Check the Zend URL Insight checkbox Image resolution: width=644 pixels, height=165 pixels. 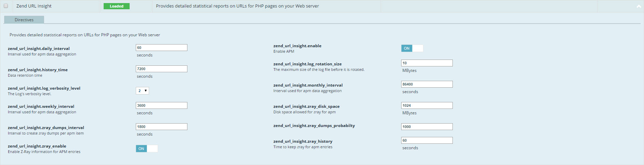[6, 6]
